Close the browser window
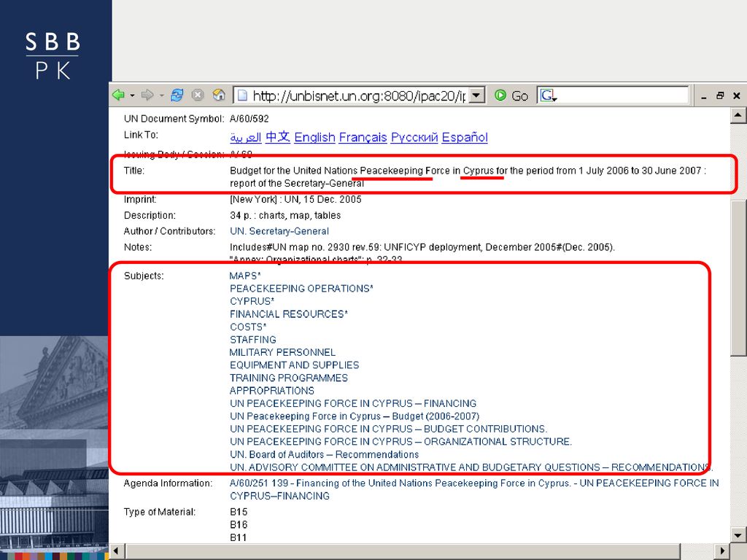 (x=737, y=96)
